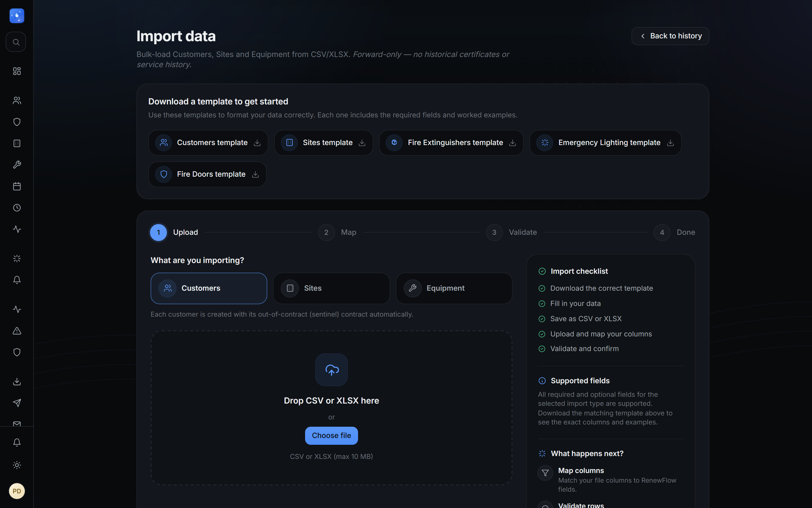812x508 pixels.
Task: Open the dashboard grid icon in the sidebar
Action: 17,71
